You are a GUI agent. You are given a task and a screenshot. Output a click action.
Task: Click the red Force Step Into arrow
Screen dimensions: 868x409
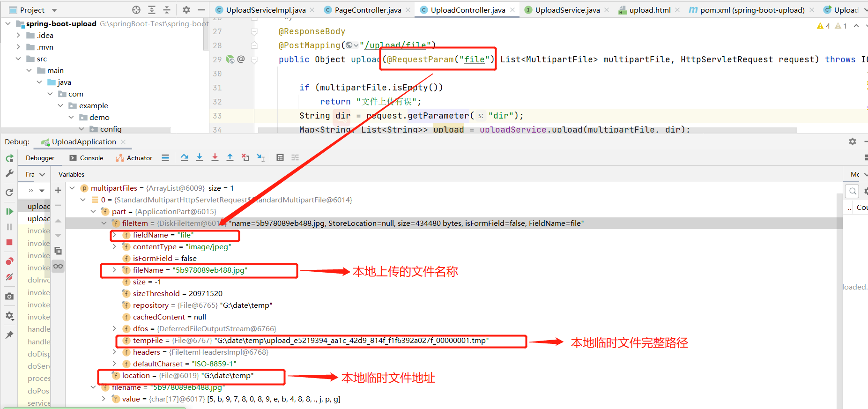[x=215, y=158]
